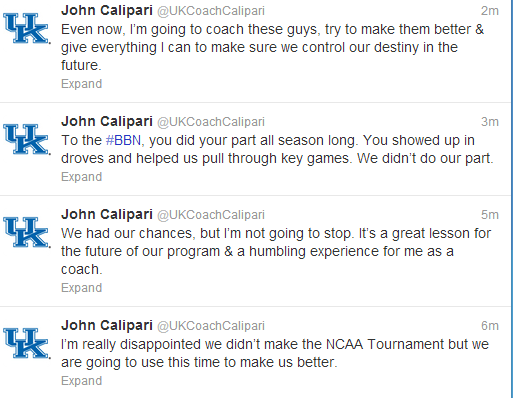Click UK avatar icon on 3m tweet

click(x=27, y=139)
